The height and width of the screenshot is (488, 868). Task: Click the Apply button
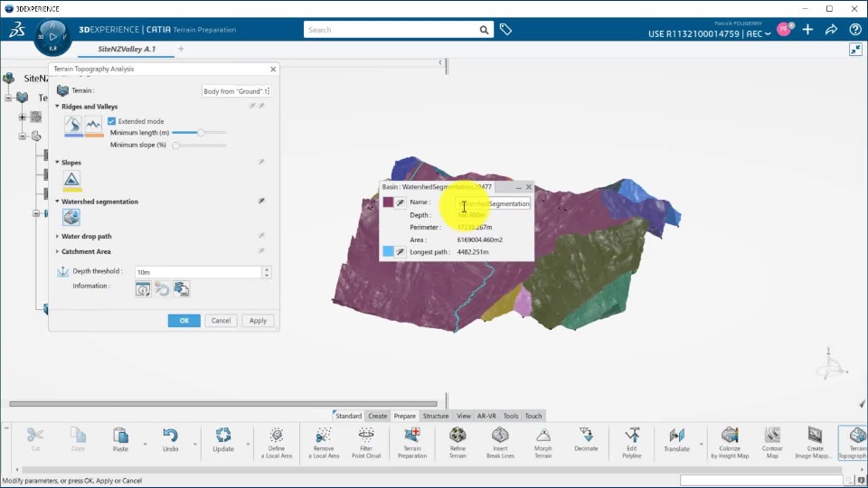pyautogui.click(x=258, y=320)
